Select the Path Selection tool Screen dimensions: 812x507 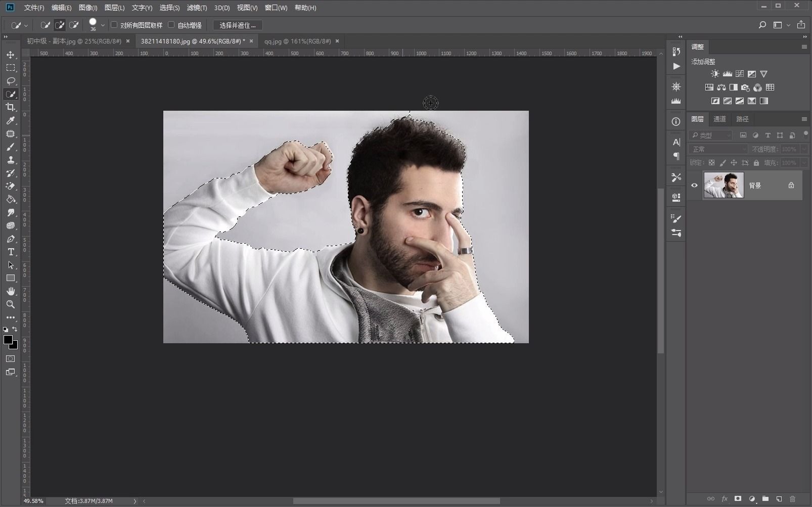tap(11, 265)
